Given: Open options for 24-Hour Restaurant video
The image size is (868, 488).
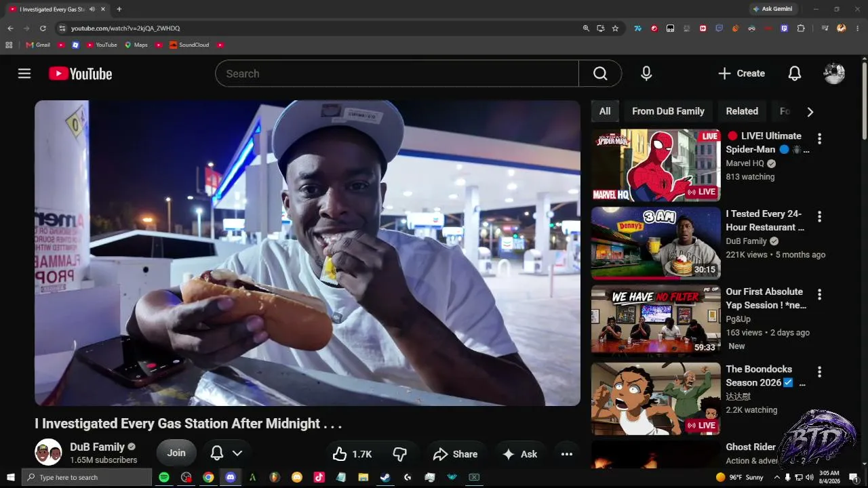Looking at the screenshot, I should coord(819,217).
